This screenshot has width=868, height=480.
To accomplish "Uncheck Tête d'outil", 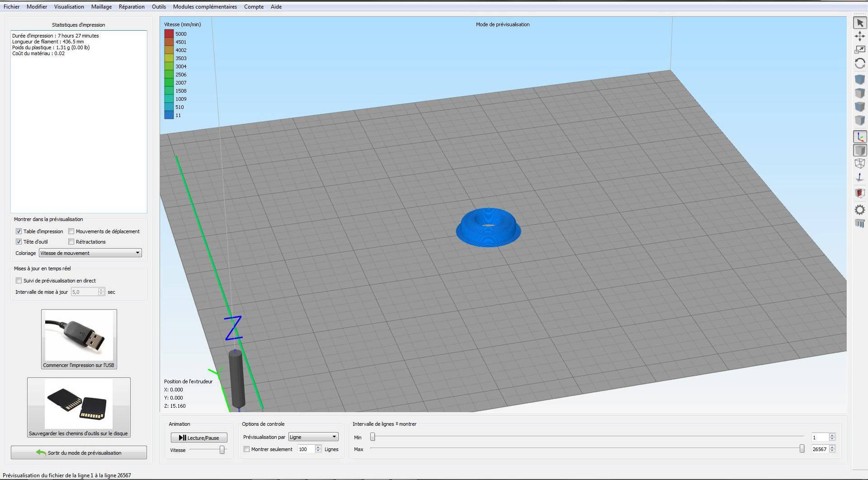I will point(19,242).
